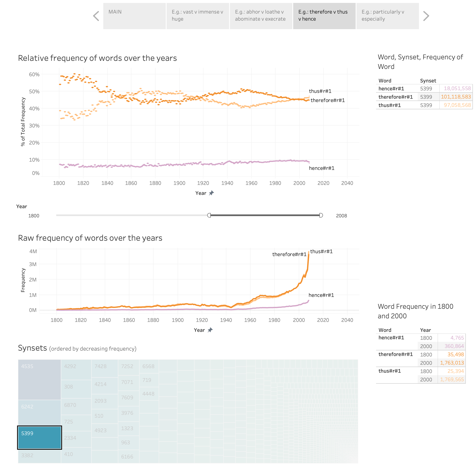This screenshot has height=468, width=476.
Task: Open the MAIN story tab
Action: coord(134,16)
